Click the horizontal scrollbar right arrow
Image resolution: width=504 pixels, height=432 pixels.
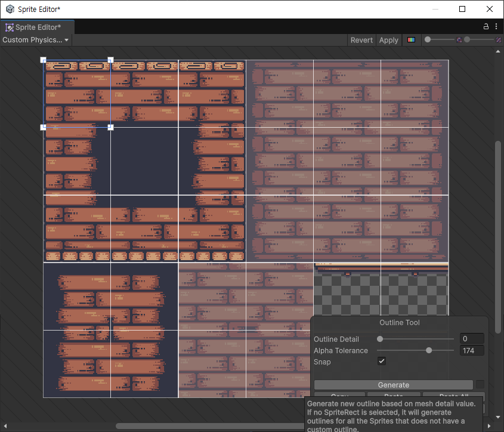(489, 425)
